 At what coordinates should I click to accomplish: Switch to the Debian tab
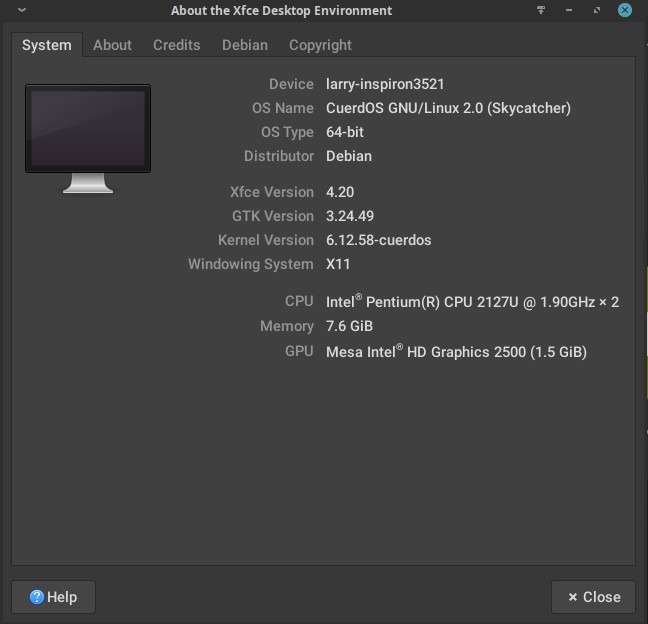245,45
